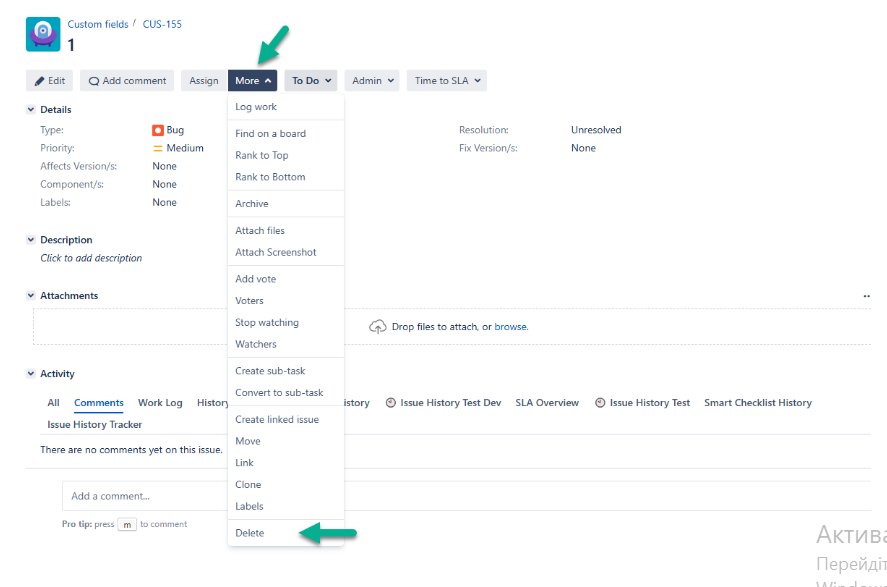Open the CUS-155 issue key link
Screen dimensions: 887x587
pos(162,24)
